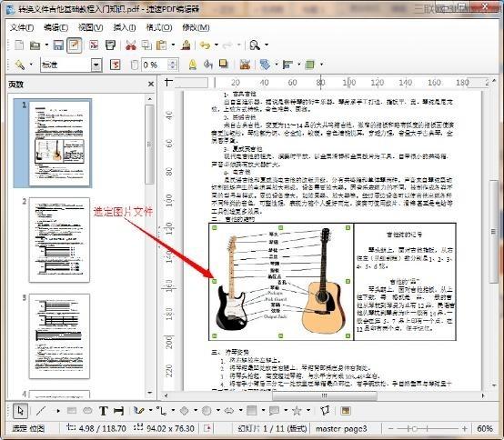The height and width of the screenshot is (440, 504).
Task: Click the zoom out minus button
Action: 390,429
